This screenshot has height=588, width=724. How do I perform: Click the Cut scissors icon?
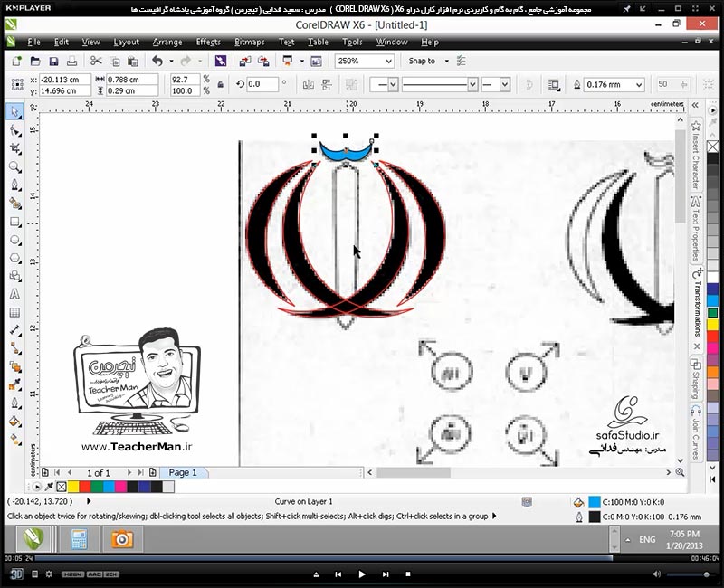click(x=96, y=61)
